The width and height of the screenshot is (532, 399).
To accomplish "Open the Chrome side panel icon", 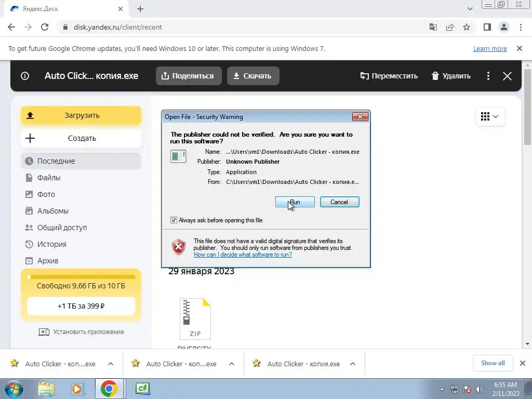I will click(487, 27).
